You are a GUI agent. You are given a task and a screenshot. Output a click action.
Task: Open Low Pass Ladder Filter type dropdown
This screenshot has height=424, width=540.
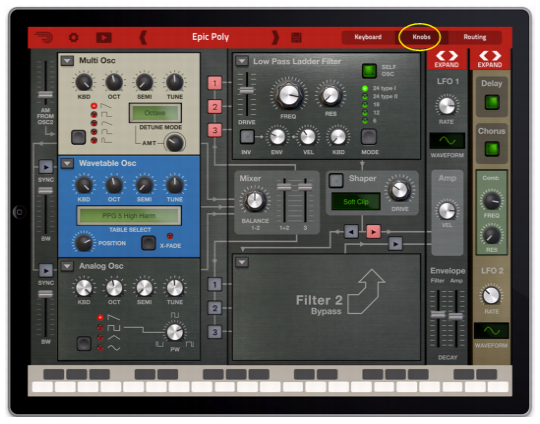point(242,61)
